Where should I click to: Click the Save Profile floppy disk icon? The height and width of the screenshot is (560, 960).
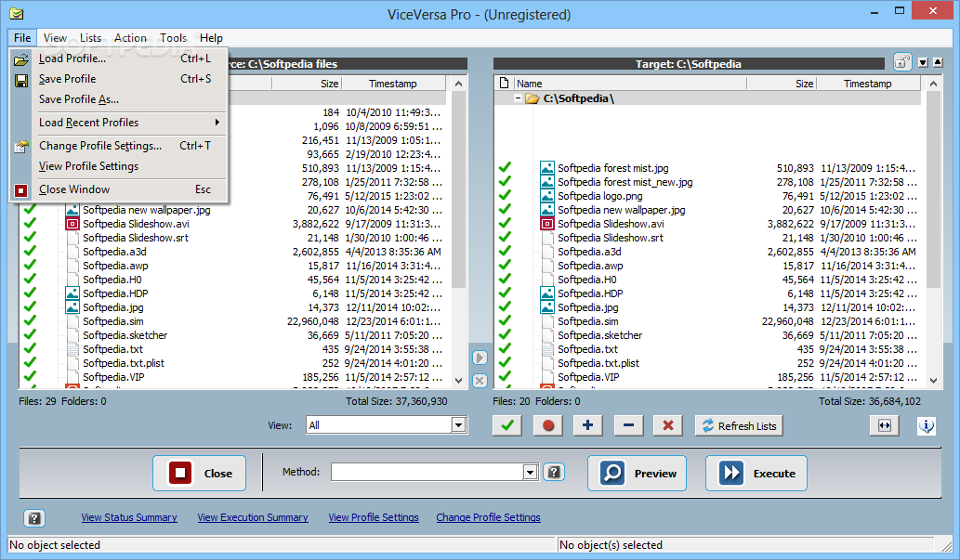(21, 81)
